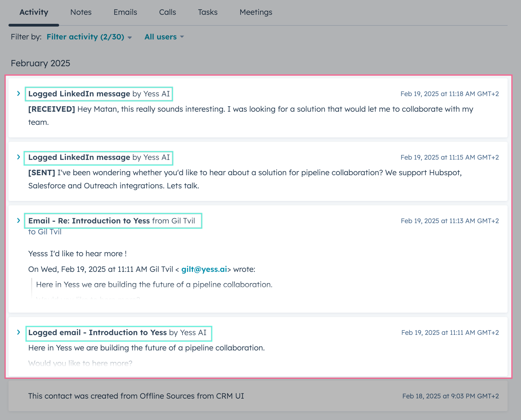The height and width of the screenshot is (420, 521).
Task: Expand the 11:18 AM LinkedIn message entry
Action: click(18, 94)
